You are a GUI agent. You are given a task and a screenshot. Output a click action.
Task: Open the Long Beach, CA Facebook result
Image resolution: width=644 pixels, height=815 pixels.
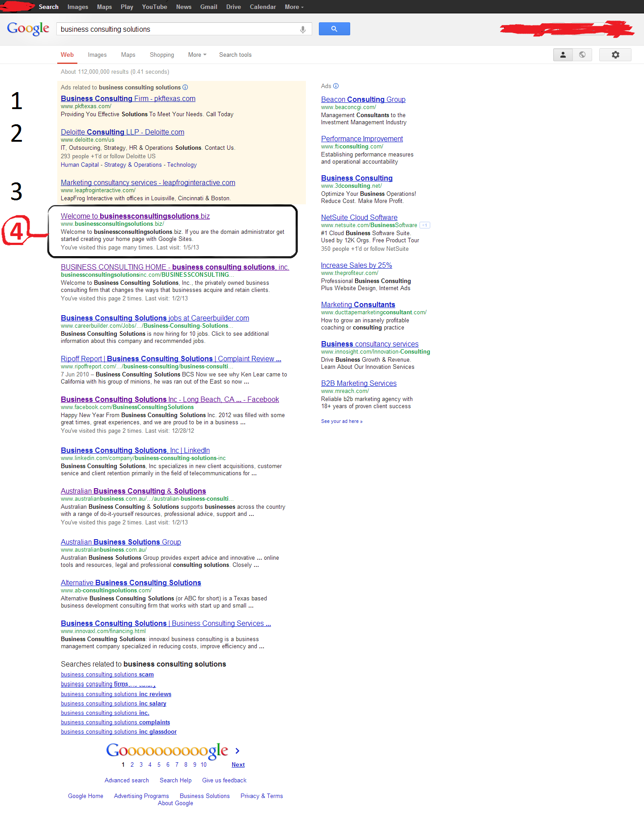coord(170,399)
